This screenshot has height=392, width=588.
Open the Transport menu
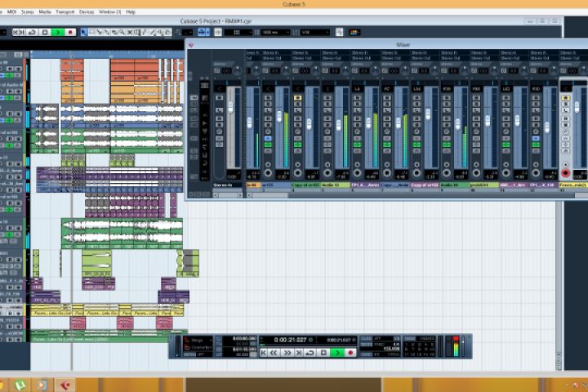click(x=65, y=12)
